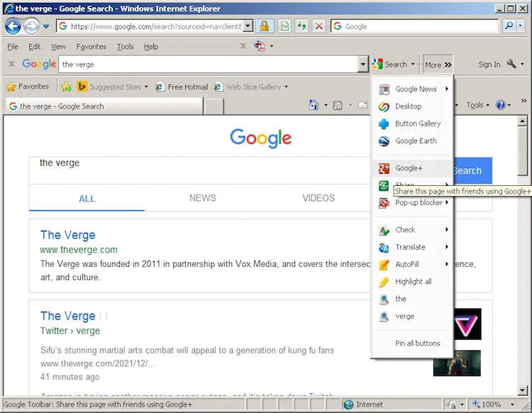Select Desktop in the More menu
Screen dimensions: 532x413
[x=408, y=106]
